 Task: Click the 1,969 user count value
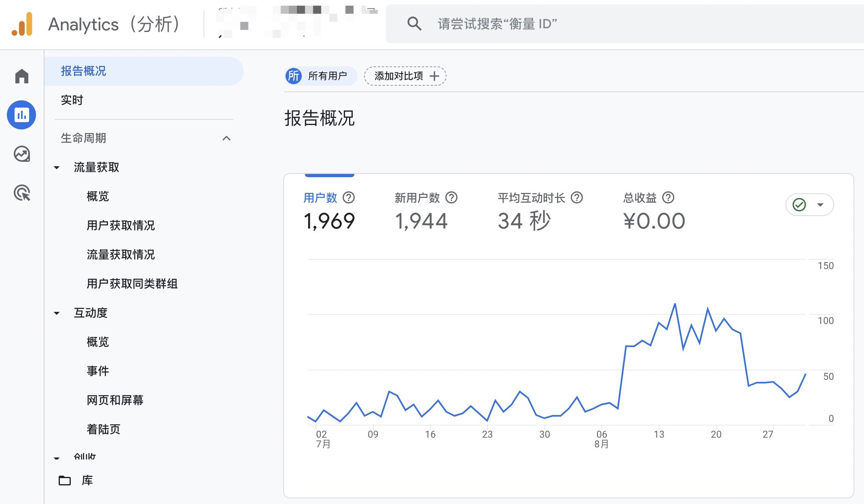click(329, 221)
